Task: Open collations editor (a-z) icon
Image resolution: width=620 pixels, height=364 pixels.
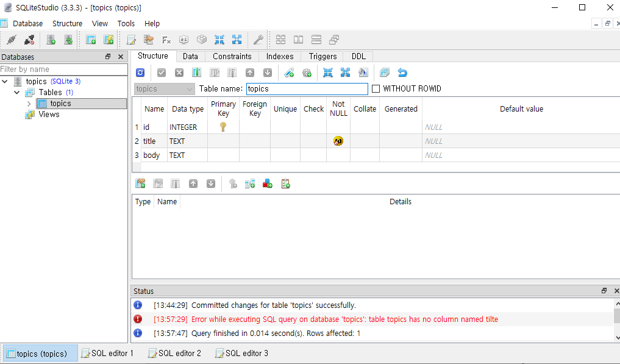Action: (x=184, y=40)
